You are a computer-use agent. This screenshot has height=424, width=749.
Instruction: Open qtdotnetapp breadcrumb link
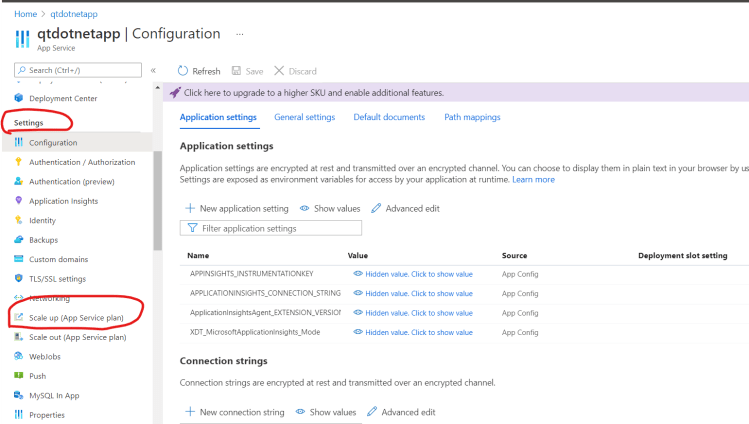click(74, 14)
